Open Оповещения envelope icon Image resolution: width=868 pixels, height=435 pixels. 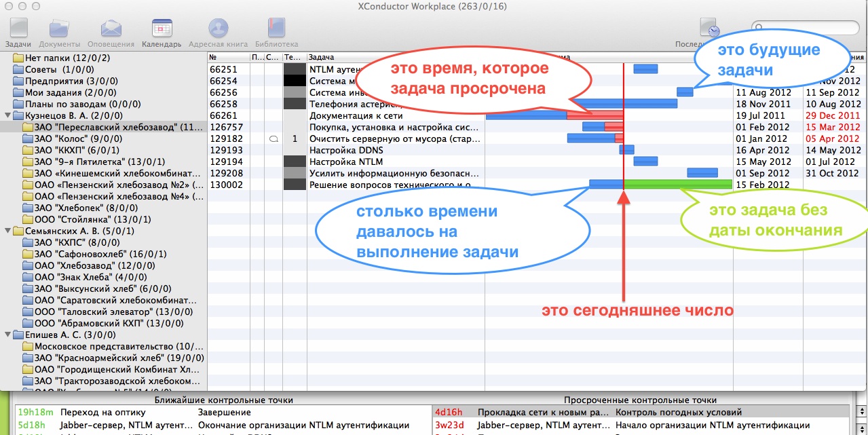[x=111, y=29]
